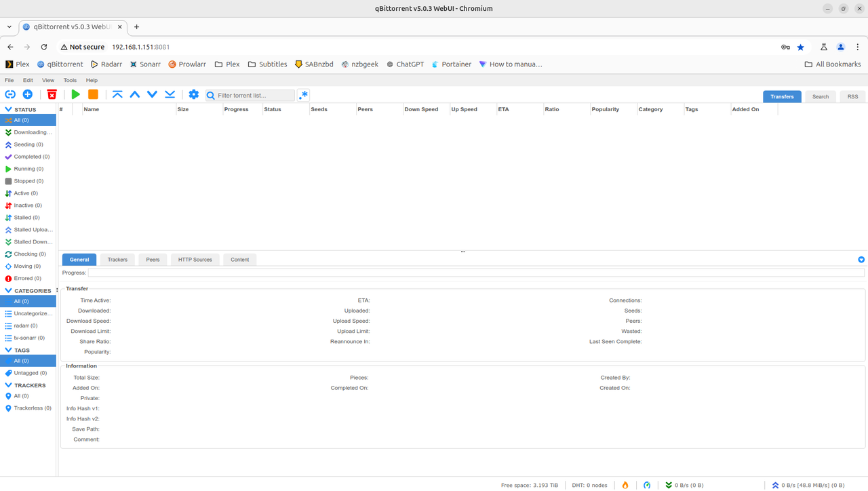Collapse the properties panel with arrow
The image size is (868, 491).
(x=861, y=260)
